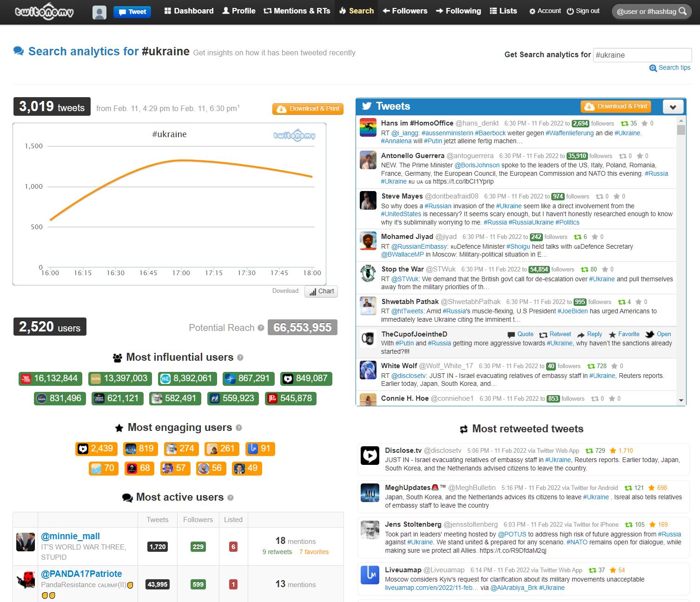Click the tweets list scroll down arrow

(x=681, y=400)
